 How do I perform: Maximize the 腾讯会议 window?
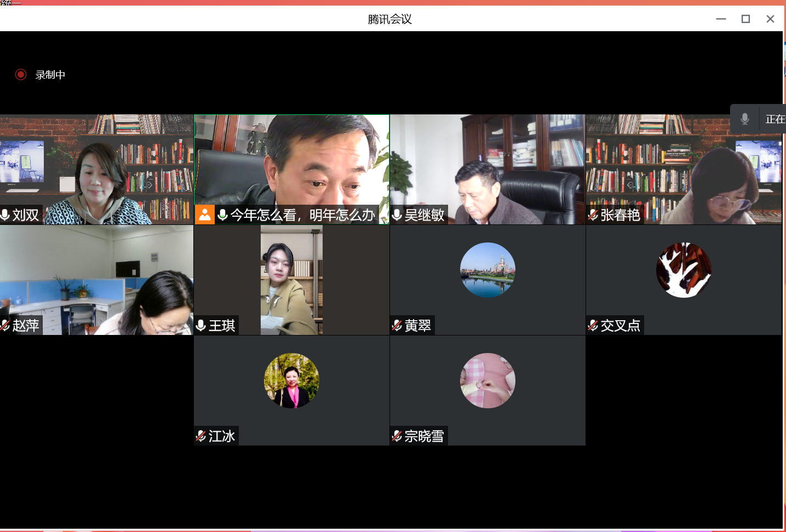tap(745, 19)
